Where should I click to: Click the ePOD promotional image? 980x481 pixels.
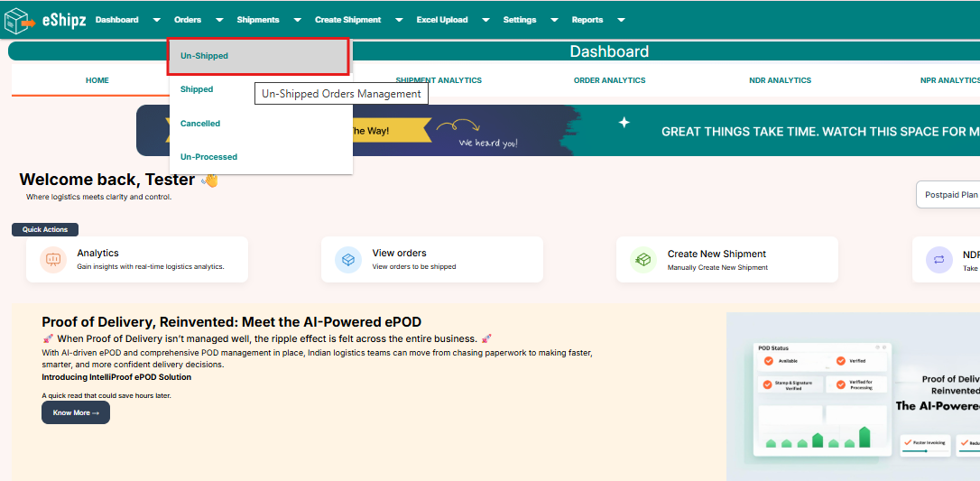pyautogui.click(x=853, y=397)
